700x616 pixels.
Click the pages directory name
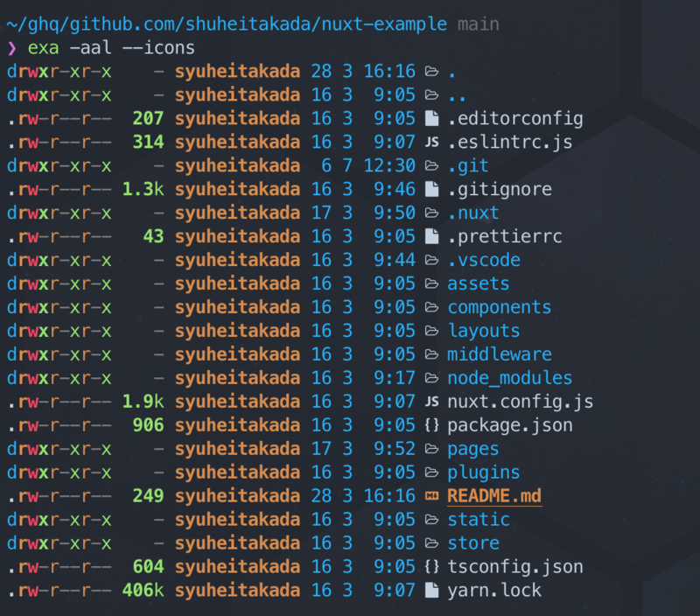(473, 450)
